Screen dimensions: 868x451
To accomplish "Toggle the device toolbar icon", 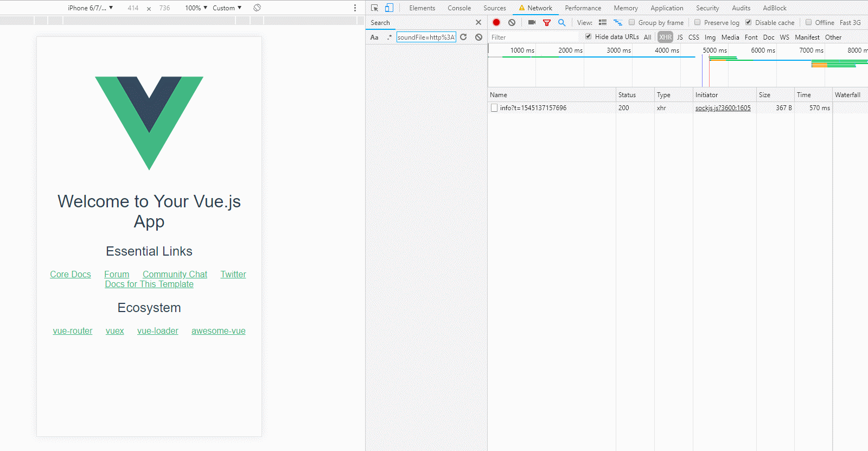I will [389, 8].
